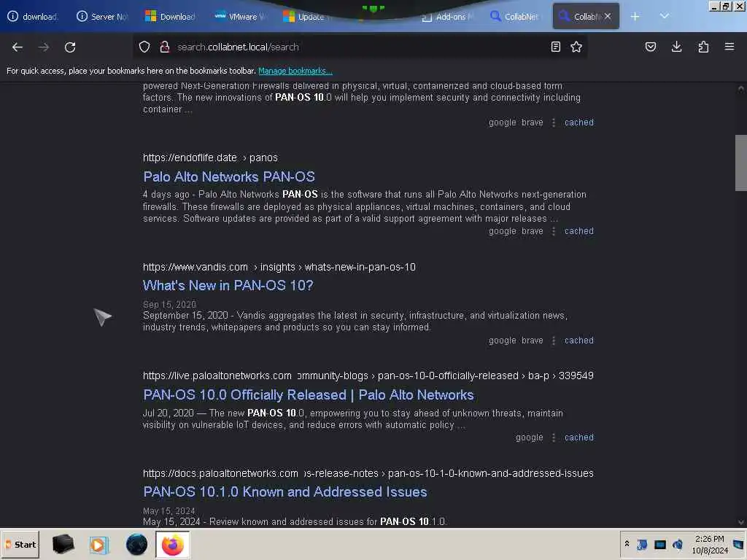Switch to the Microsoft 'Download' tab
The width and height of the screenshot is (747, 560).
[171, 17]
